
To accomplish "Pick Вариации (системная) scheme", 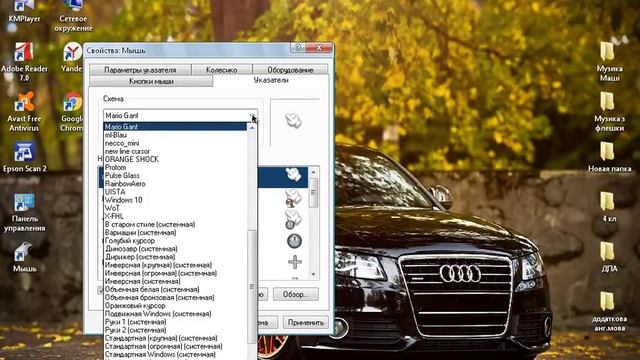I will tap(175, 233).
